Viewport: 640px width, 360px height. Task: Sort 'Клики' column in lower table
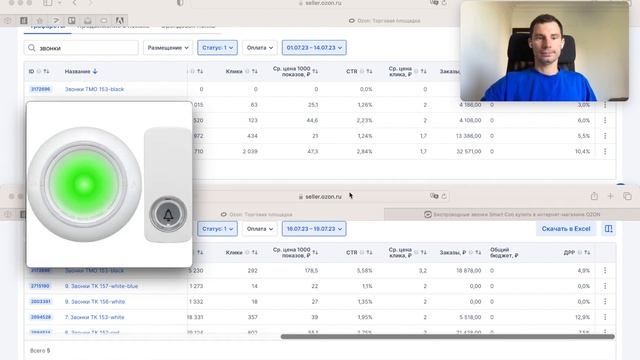[x=255, y=253]
